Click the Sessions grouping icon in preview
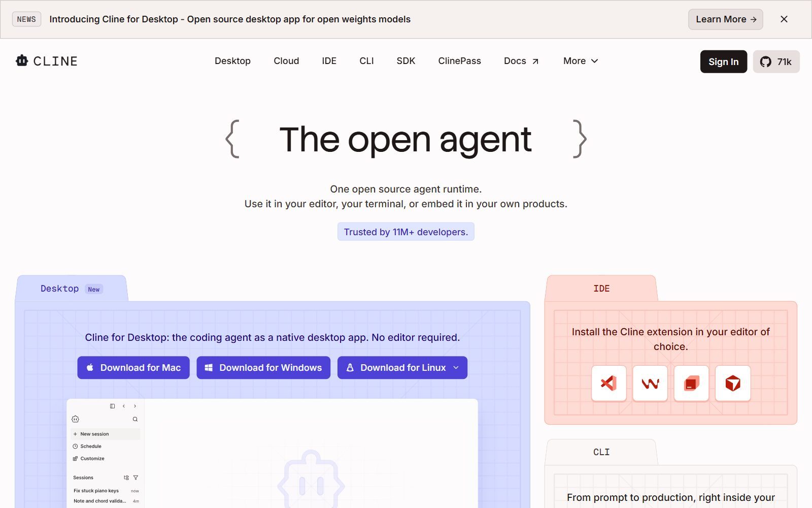This screenshot has height=508, width=812. coord(126,478)
